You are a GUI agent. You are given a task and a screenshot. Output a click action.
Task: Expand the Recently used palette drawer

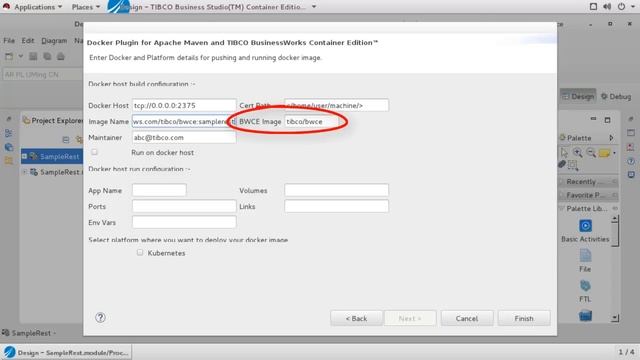589,182
